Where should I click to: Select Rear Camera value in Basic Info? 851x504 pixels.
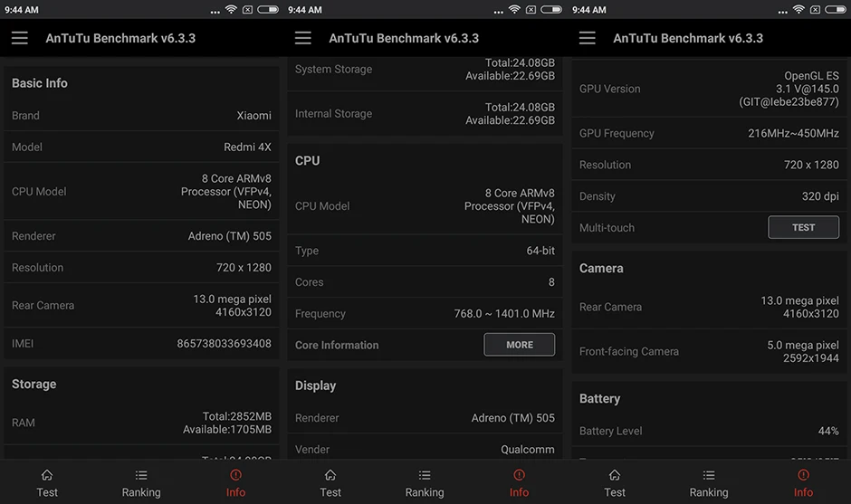click(x=233, y=306)
